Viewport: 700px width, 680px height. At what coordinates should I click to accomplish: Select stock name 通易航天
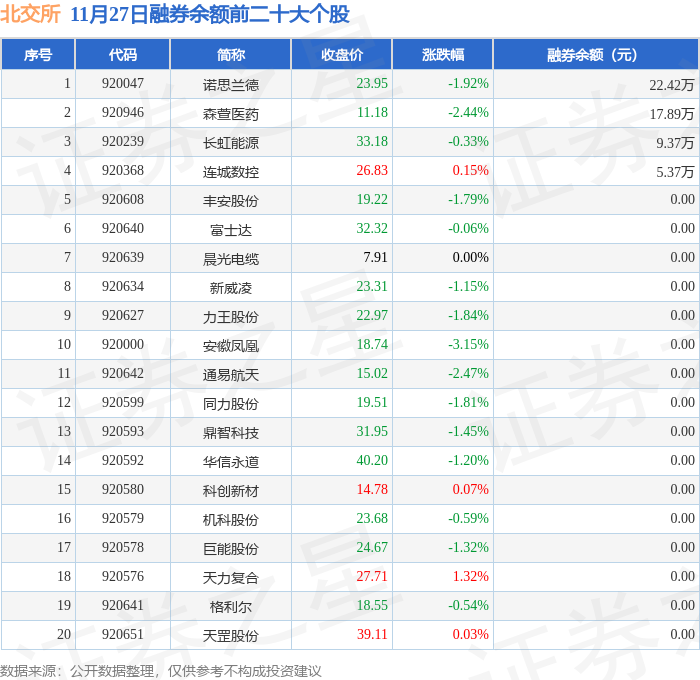click(x=230, y=375)
